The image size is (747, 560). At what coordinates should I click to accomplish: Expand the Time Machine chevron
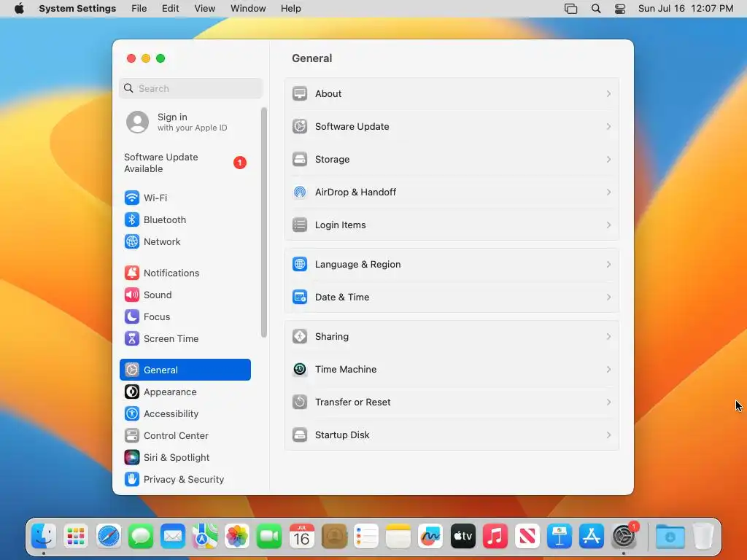(608, 370)
